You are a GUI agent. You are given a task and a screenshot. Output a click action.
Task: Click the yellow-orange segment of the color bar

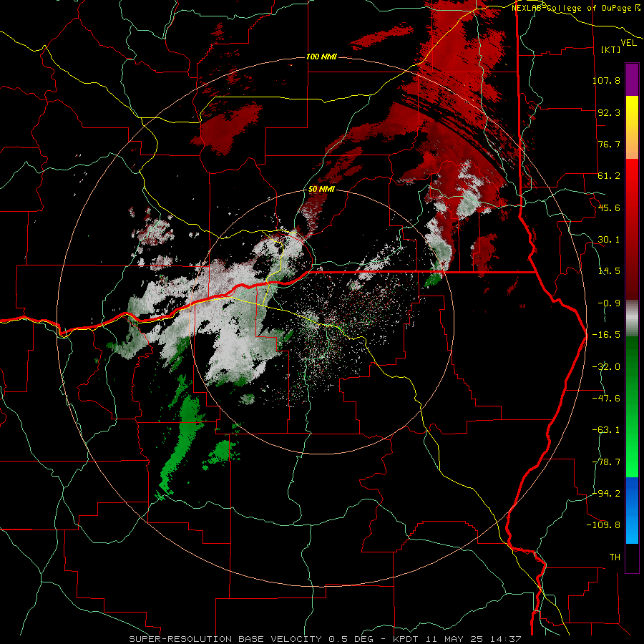[x=632, y=127]
